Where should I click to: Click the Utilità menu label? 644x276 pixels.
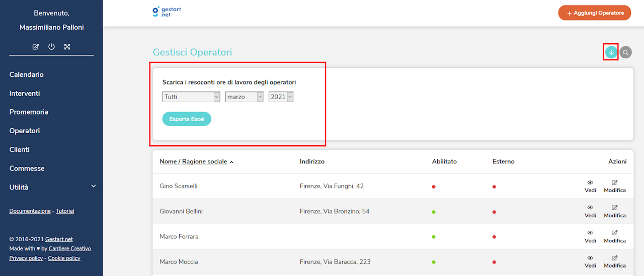click(19, 187)
